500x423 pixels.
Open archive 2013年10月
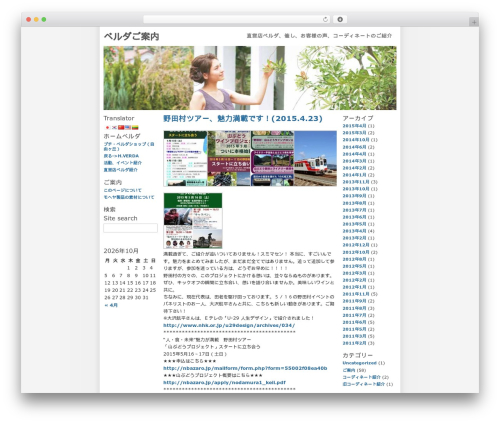(356, 189)
